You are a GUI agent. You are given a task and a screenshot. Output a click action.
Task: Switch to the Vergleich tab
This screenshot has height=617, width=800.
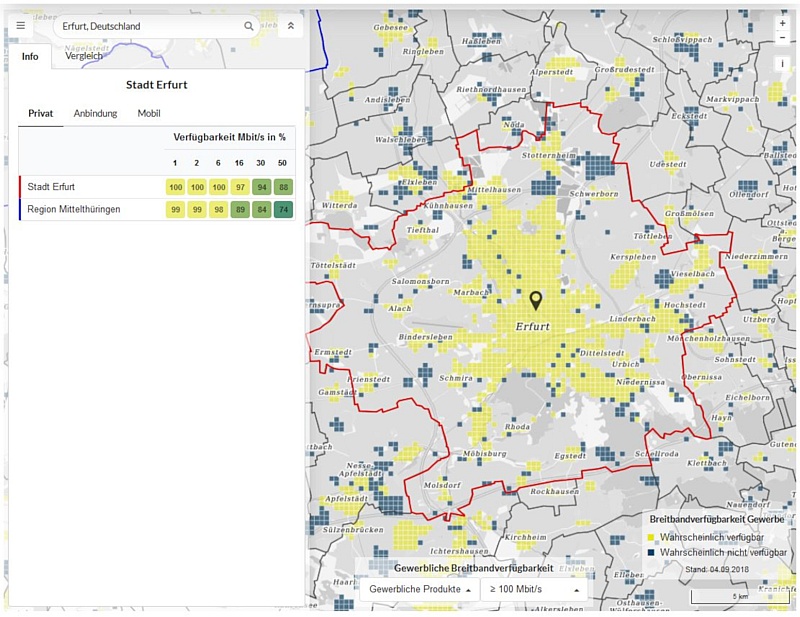tap(85, 57)
